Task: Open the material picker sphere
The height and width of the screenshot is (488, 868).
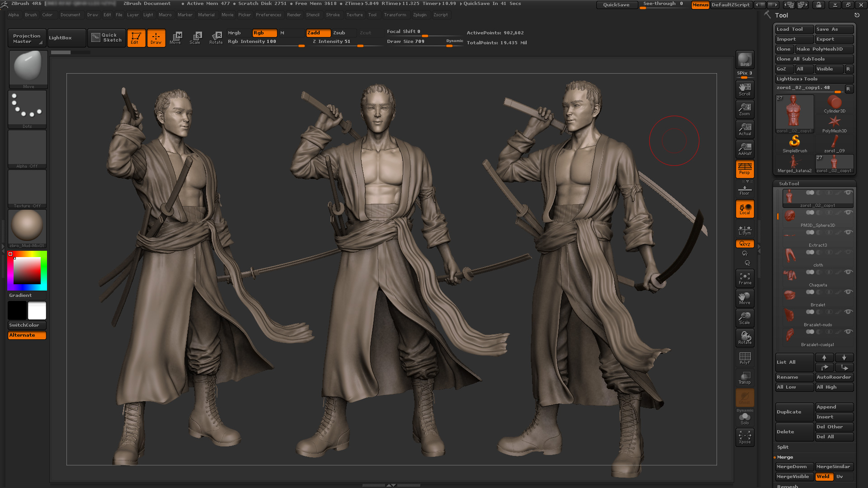Action: point(27,229)
